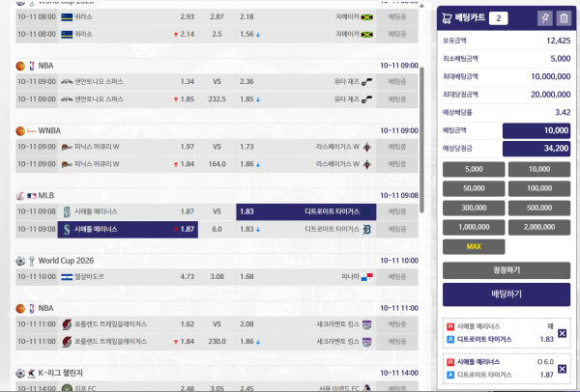The width and height of the screenshot is (580, 392).
Task: Click the 정정하기 correction button
Action: 507,270
